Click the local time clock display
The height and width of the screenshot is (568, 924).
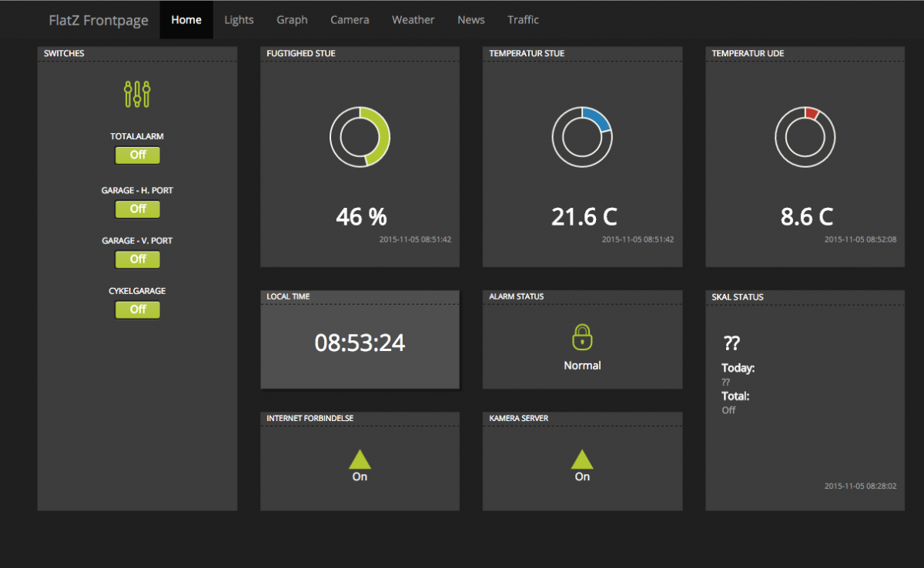pyautogui.click(x=360, y=342)
